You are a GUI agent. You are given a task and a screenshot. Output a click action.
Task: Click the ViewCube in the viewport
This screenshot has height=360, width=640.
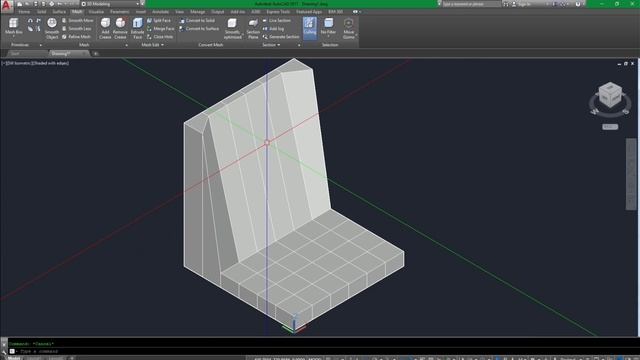pos(610,95)
